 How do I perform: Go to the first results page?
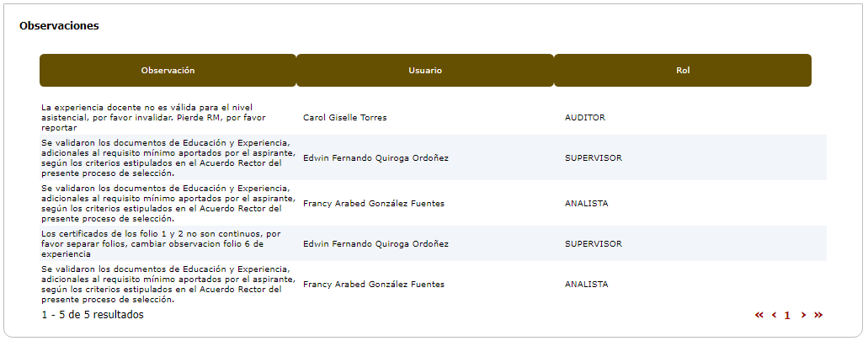tap(759, 315)
